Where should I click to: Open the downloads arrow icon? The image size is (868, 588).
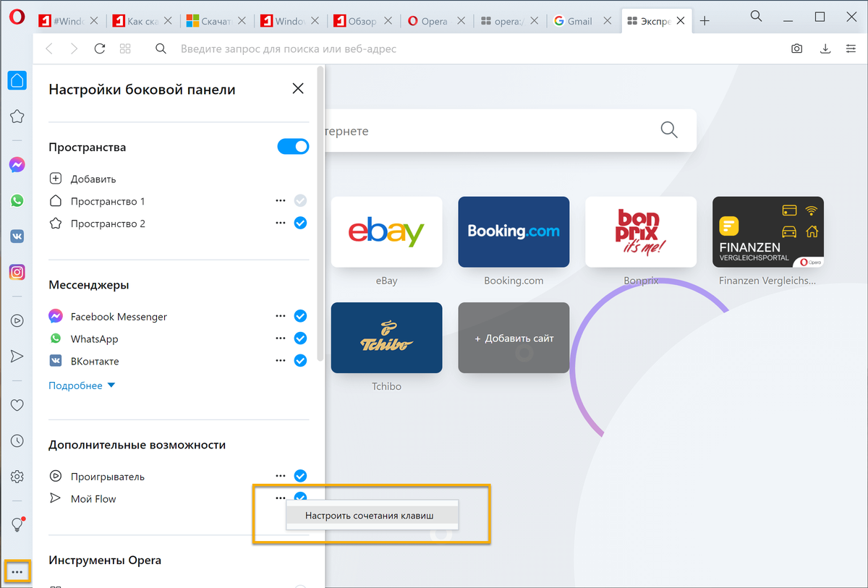(825, 49)
